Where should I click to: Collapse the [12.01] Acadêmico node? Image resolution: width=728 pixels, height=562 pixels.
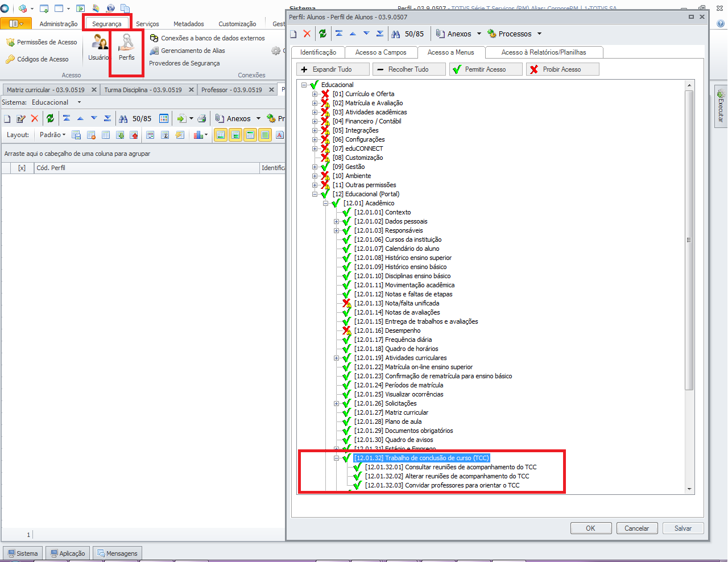coord(325,203)
